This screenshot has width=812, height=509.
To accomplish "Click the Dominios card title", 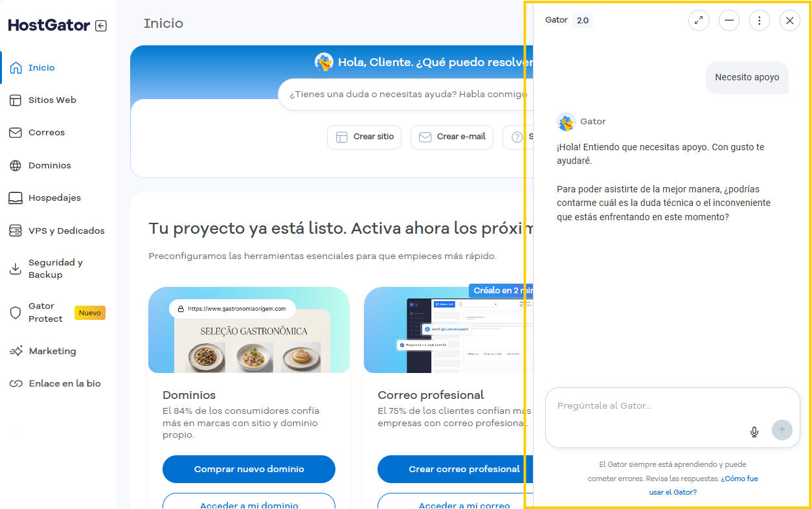I will click(x=189, y=396).
